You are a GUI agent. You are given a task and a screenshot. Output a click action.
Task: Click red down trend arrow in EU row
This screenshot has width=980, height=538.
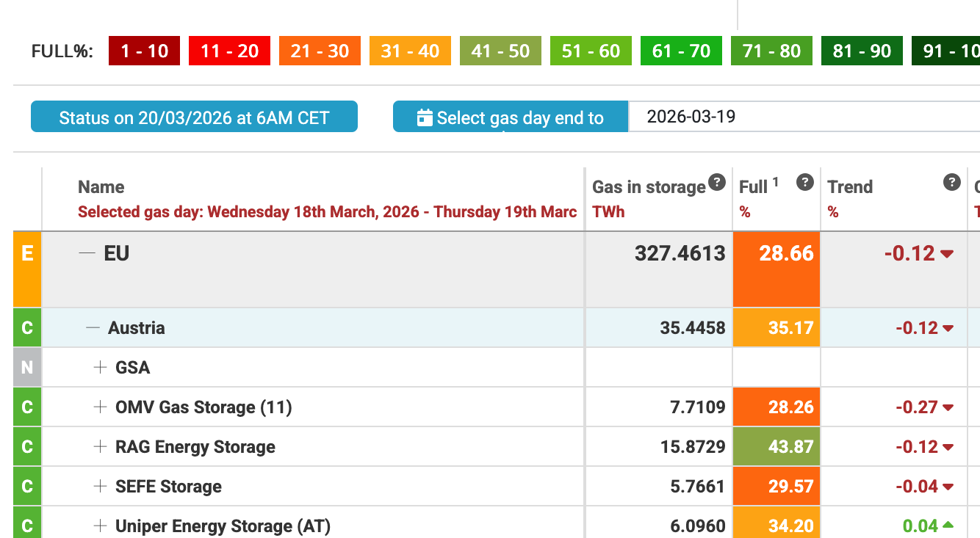947,254
